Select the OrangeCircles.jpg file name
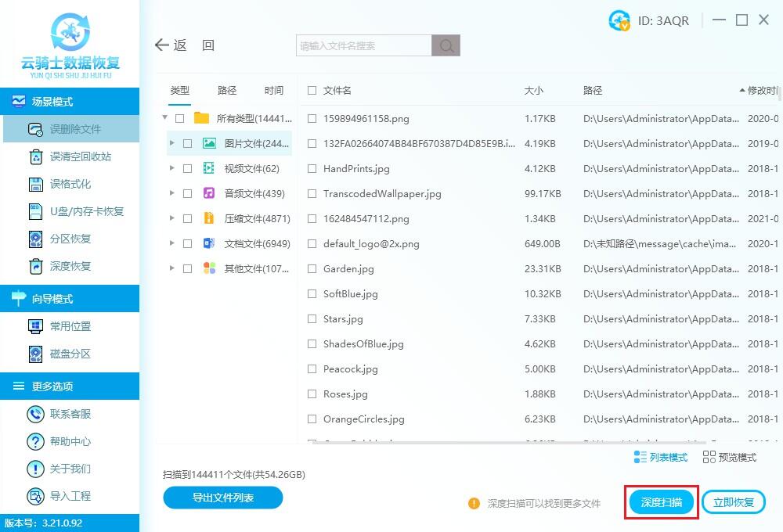The width and height of the screenshot is (783, 532). tap(363, 419)
